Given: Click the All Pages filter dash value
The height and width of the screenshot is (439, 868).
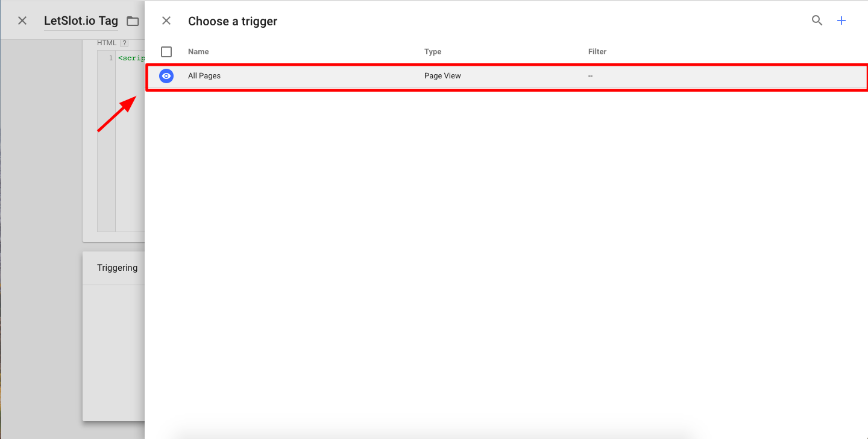Looking at the screenshot, I should (591, 76).
